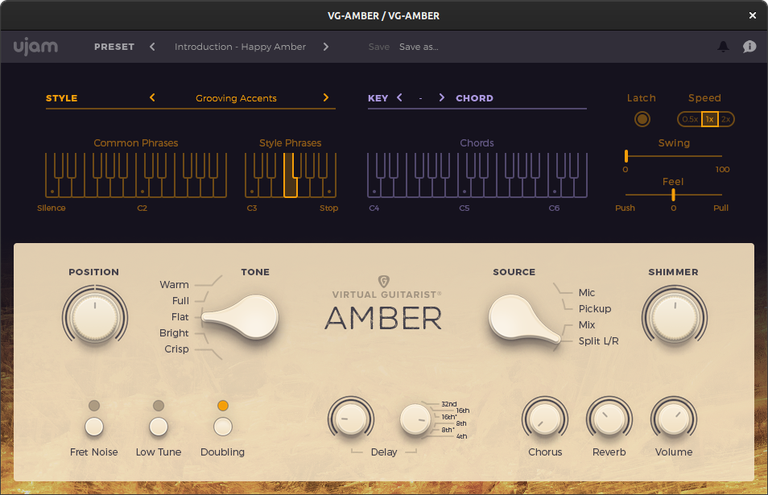768x495 pixels.
Task: Select Full tone
Action: pyautogui.click(x=180, y=301)
